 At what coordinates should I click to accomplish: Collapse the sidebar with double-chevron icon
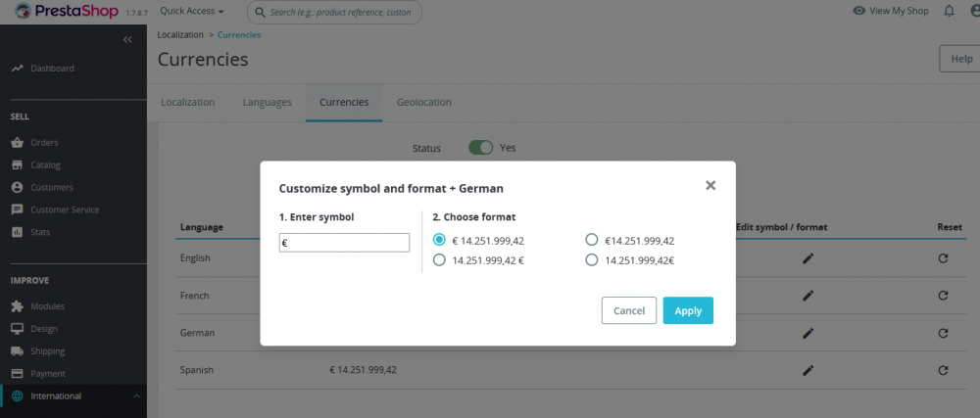click(x=127, y=39)
